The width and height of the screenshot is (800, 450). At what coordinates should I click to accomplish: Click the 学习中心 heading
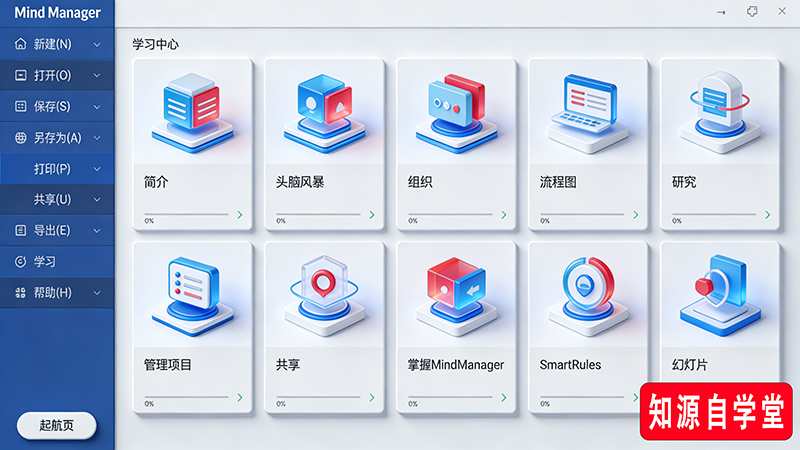click(x=156, y=44)
